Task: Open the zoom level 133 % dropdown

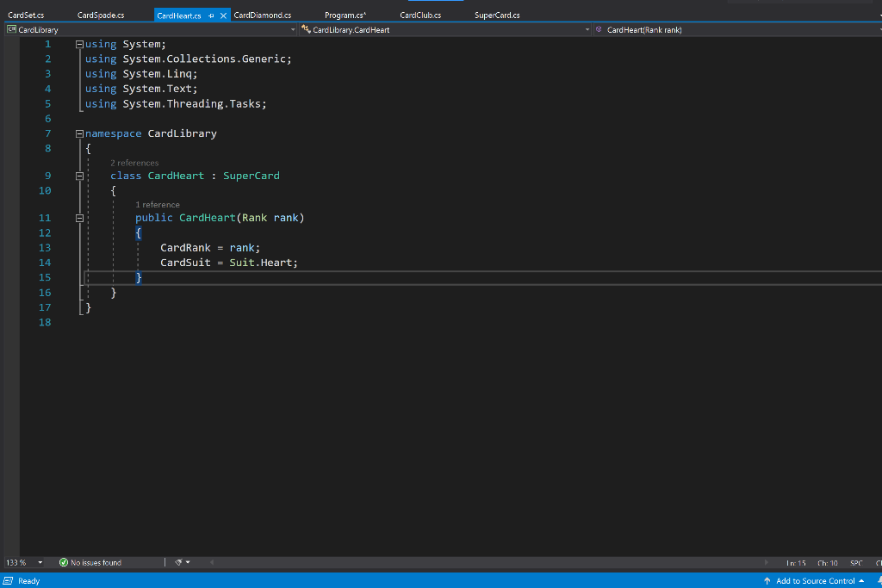Action: 40,562
